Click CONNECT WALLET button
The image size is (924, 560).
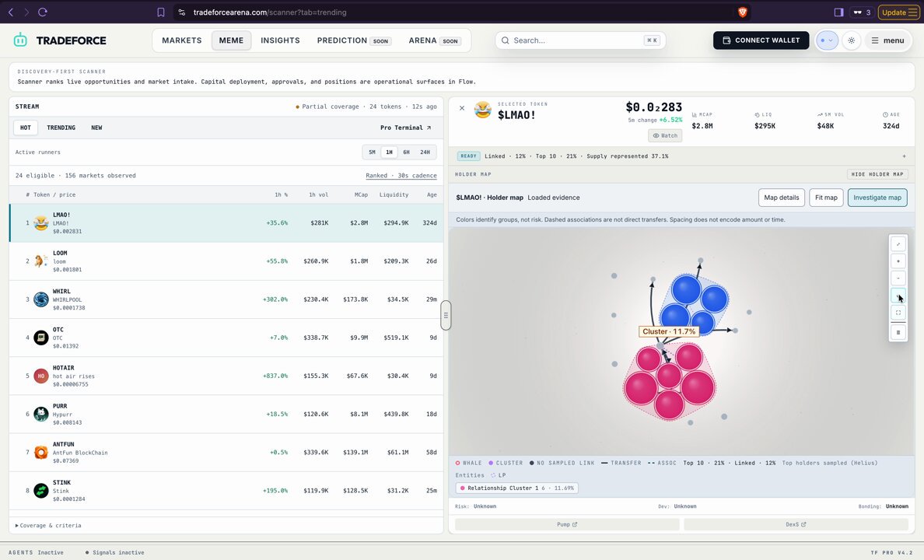[761, 40]
